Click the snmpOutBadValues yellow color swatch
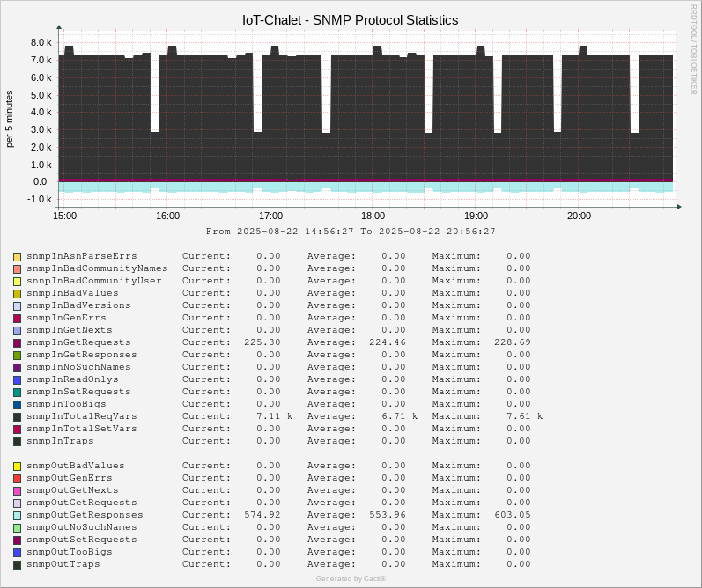The image size is (702, 588). 17,467
